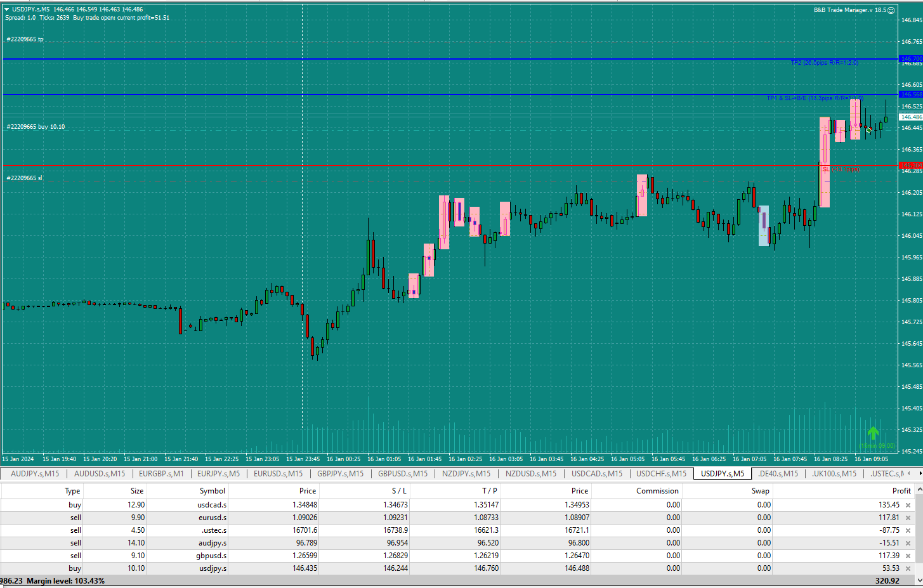
Task: Click the B&B Trade Manager.v 18.5 label
Action: click(x=850, y=10)
